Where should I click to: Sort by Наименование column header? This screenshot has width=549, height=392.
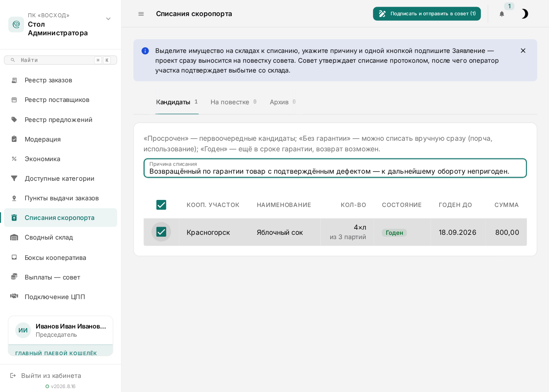coord(284,205)
